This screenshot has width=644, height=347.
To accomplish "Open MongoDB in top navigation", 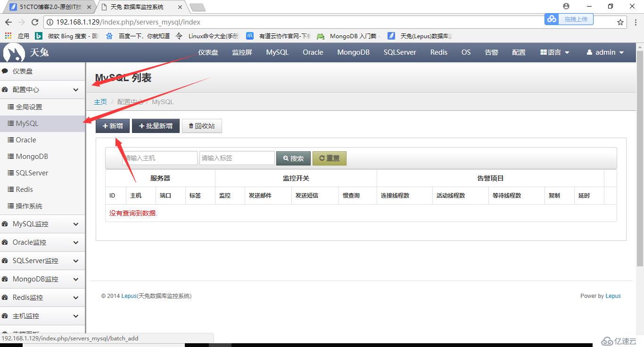I will tap(354, 52).
